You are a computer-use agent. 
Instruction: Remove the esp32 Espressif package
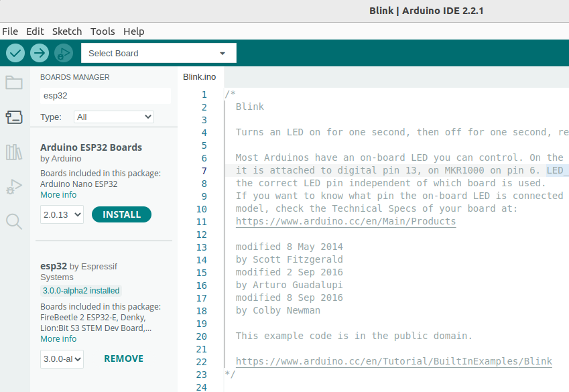pos(124,358)
